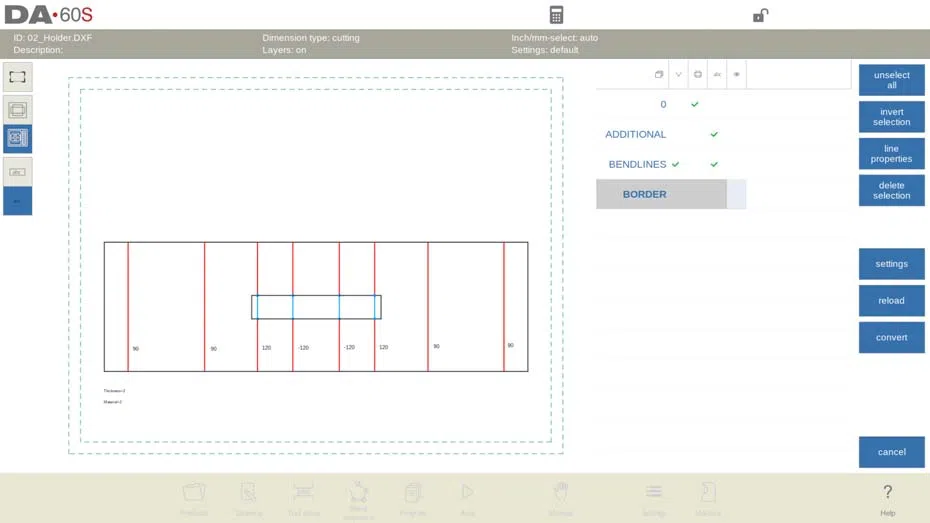Click unselect all button
Screen dimensions: 930x523
891,80
